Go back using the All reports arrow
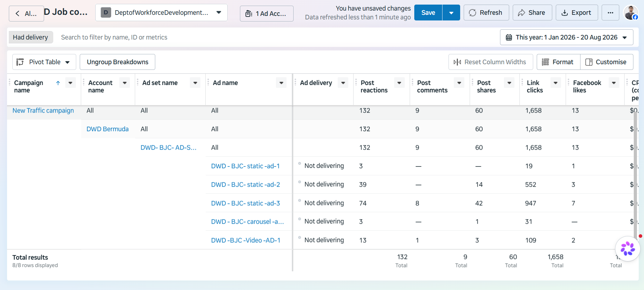The image size is (644, 290). click(26, 14)
